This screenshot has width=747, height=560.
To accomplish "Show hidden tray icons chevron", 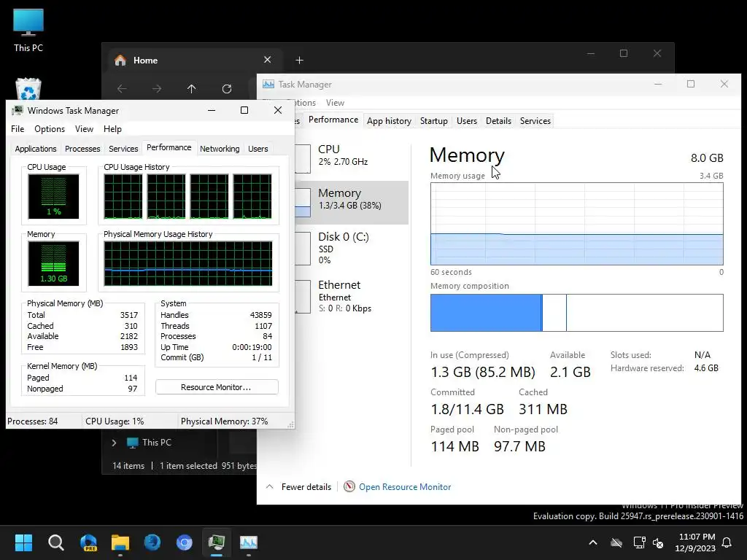I will click(x=593, y=542).
